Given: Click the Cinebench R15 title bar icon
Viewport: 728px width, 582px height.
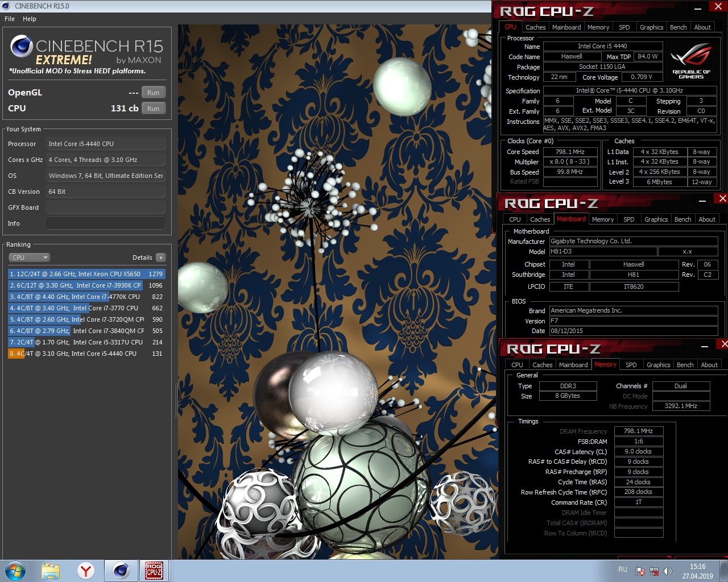Looking at the screenshot, I should tap(6, 6).
